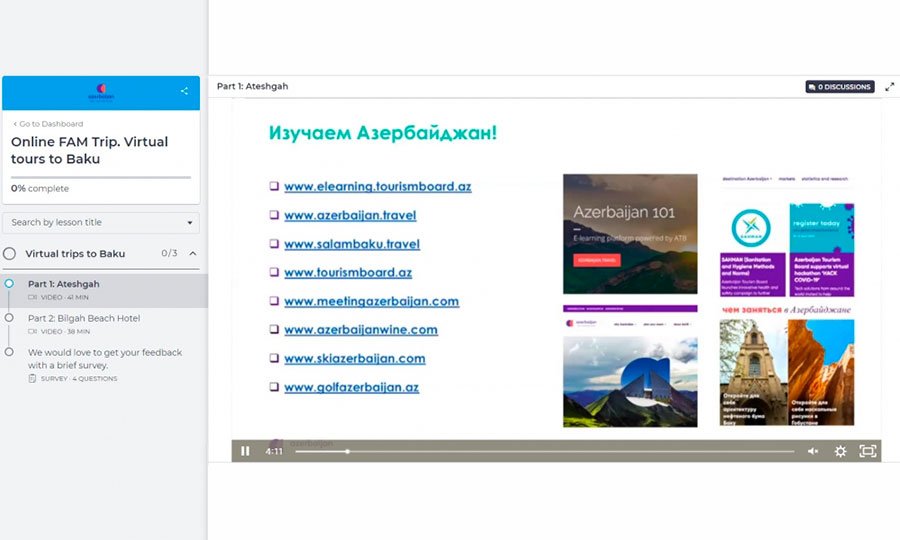This screenshot has height=540, width=900.
Task: Click the Azerbaijan logo in header
Action: pos(101,92)
